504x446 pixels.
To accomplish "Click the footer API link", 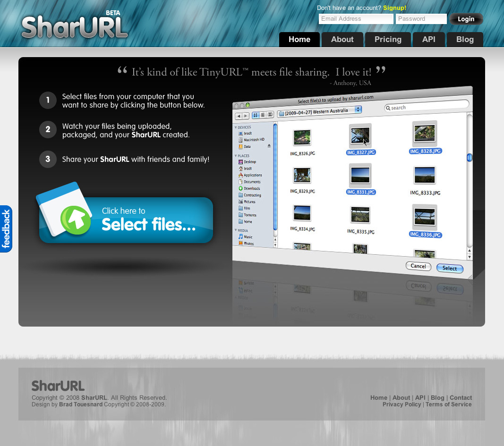I will [420, 397].
